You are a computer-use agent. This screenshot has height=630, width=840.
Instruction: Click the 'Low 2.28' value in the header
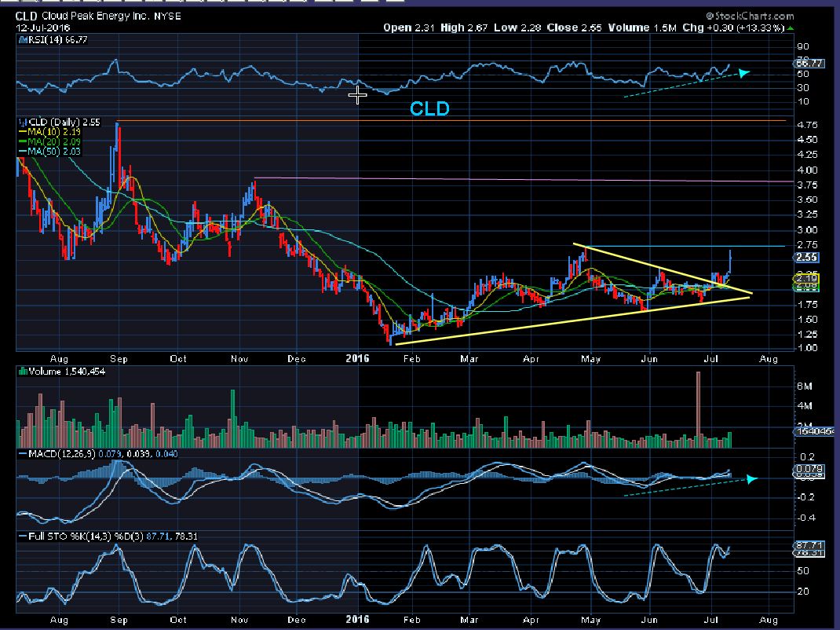[x=517, y=27]
